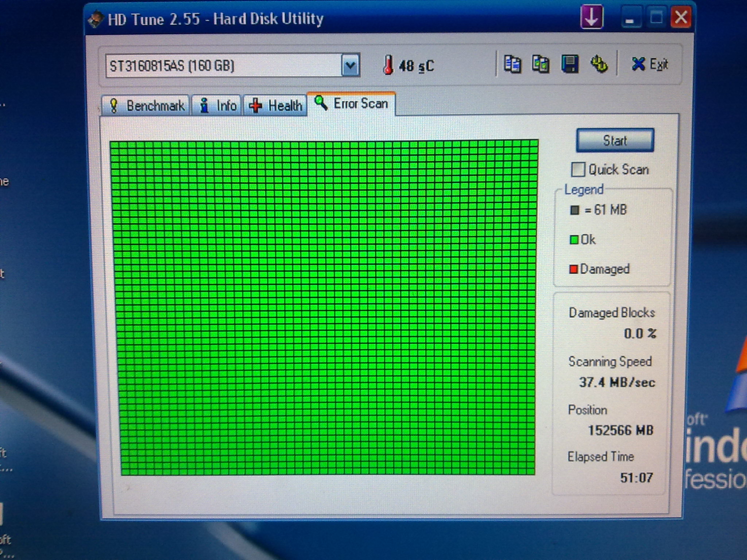Click the green Ok legend swatch

pos(574,240)
